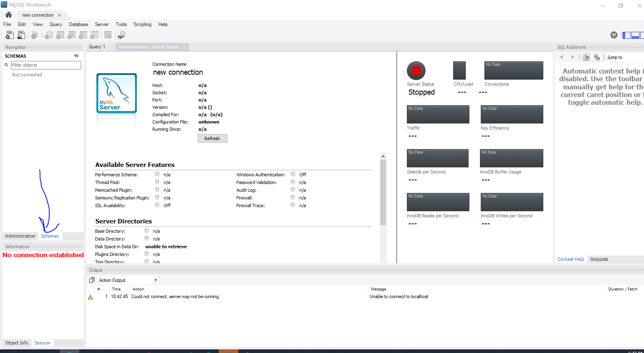Open the Query menu
Screen dimensions: 644x353
click(56, 24)
